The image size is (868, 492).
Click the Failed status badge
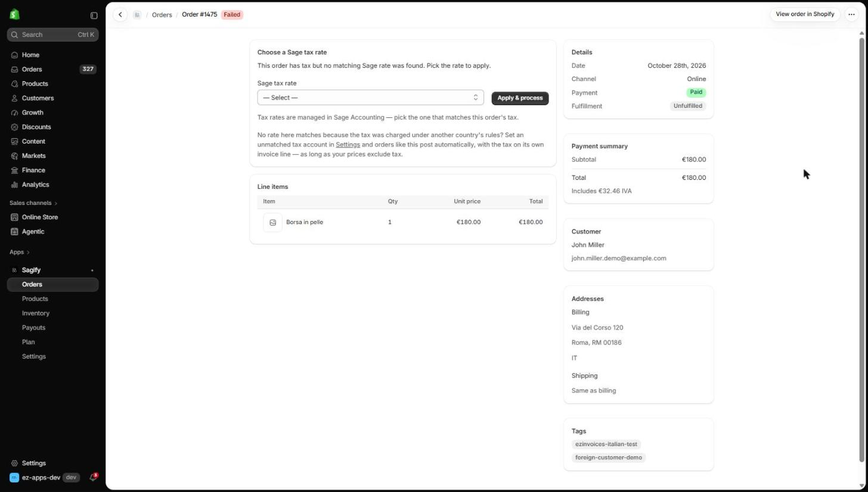(232, 15)
